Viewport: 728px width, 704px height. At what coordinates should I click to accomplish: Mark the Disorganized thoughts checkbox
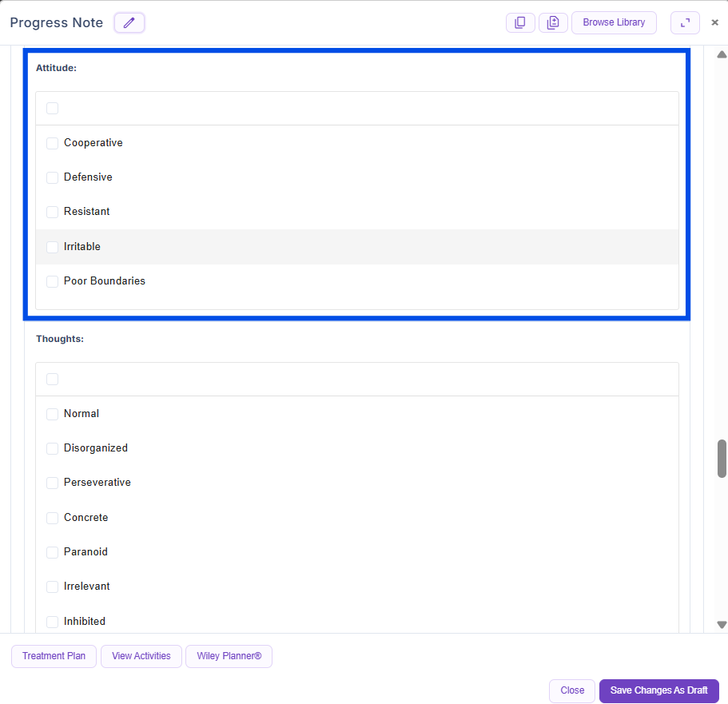(52, 448)
